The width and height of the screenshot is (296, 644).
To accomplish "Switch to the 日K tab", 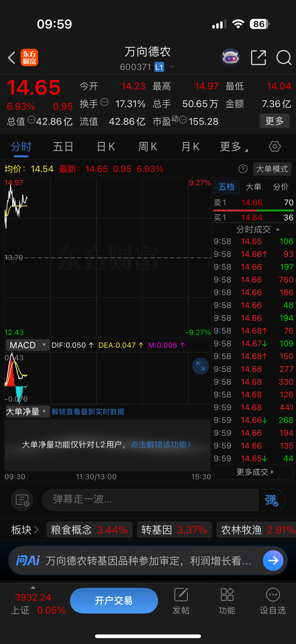I will 106,146.
